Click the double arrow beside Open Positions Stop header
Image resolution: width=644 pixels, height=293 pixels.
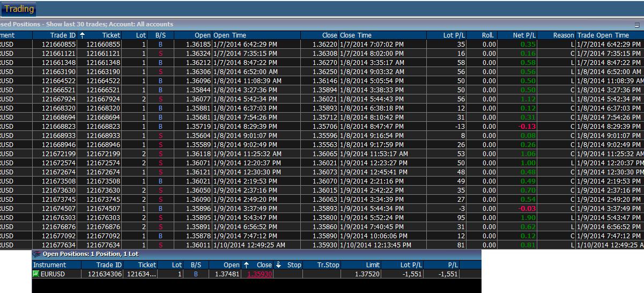click(278, 265)
